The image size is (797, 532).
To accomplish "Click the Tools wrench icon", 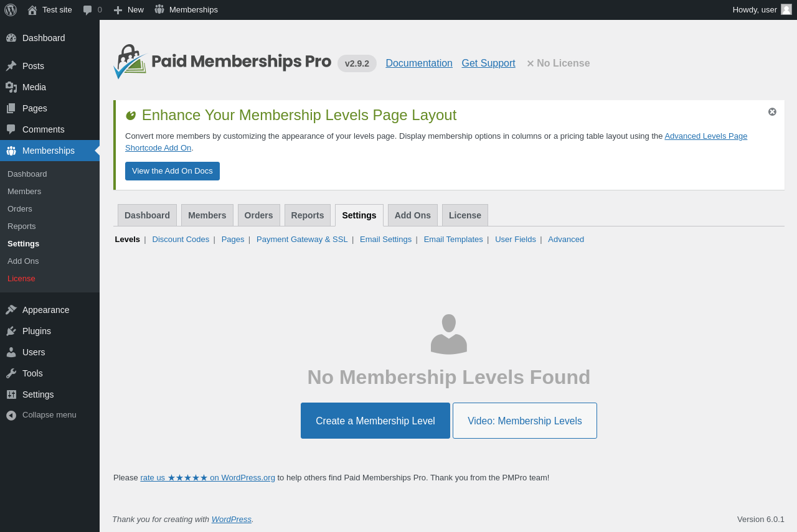I will tap(11, 373).
